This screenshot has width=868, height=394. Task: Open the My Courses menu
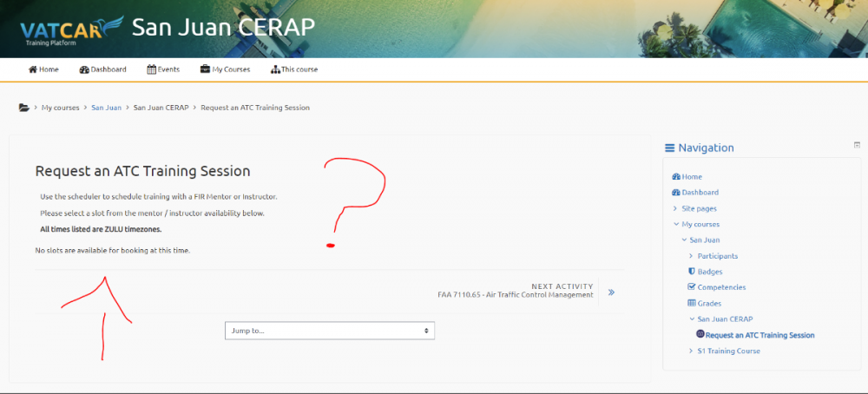pyautogui.click(x=225, y=69)
